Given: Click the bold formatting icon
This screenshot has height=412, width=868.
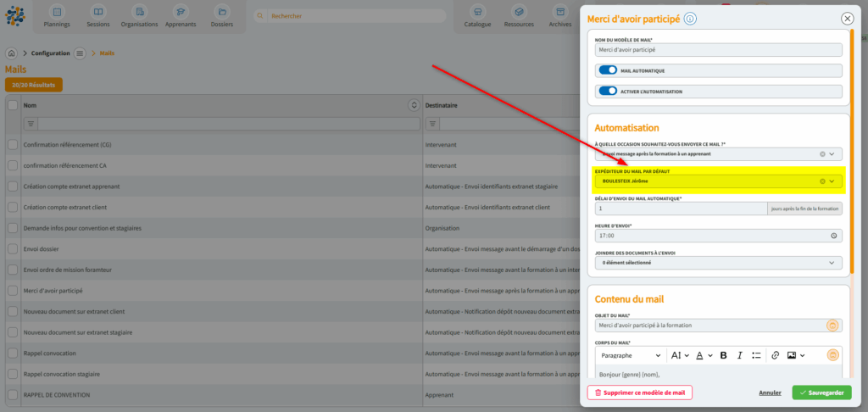Looking at the screenshot, I should [723, 355].
